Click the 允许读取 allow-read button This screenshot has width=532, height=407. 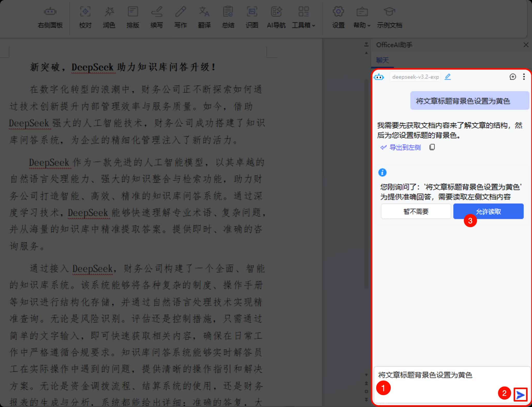488,211
